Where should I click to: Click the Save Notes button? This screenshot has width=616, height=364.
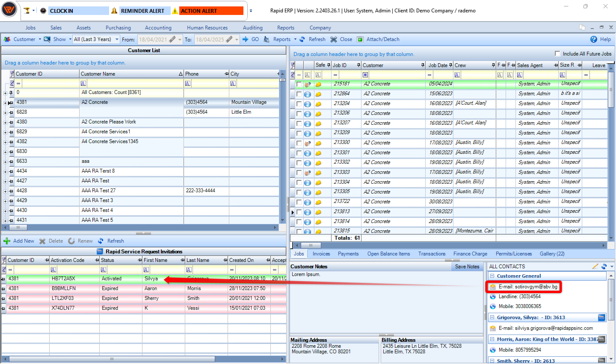[x=467, y=266]
